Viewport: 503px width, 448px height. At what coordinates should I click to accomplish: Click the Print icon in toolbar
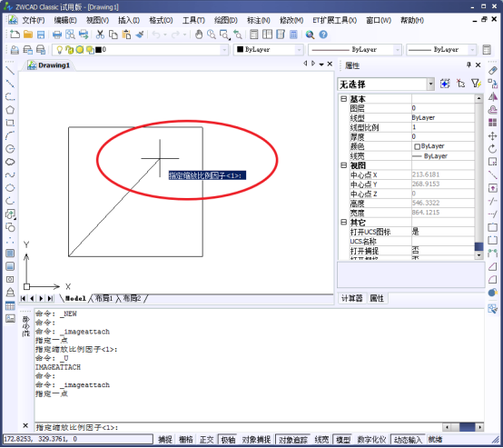[x=57, y=35]
